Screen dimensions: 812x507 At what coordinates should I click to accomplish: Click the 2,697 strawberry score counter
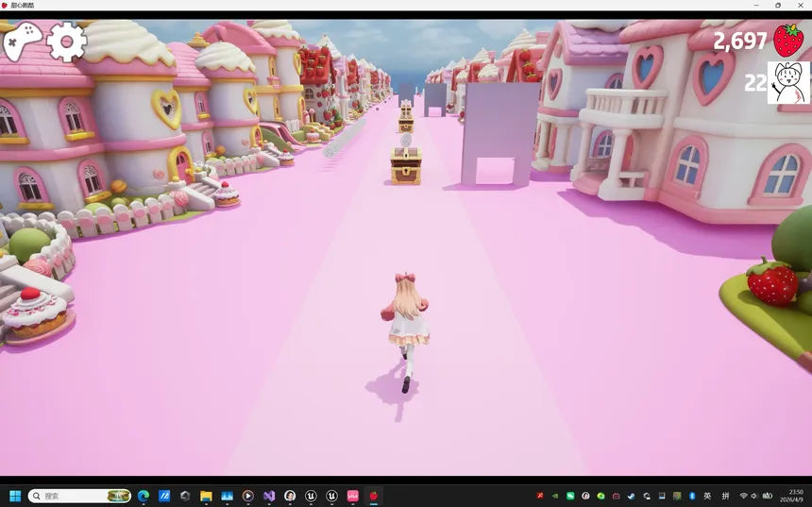[x=740, y=41]
